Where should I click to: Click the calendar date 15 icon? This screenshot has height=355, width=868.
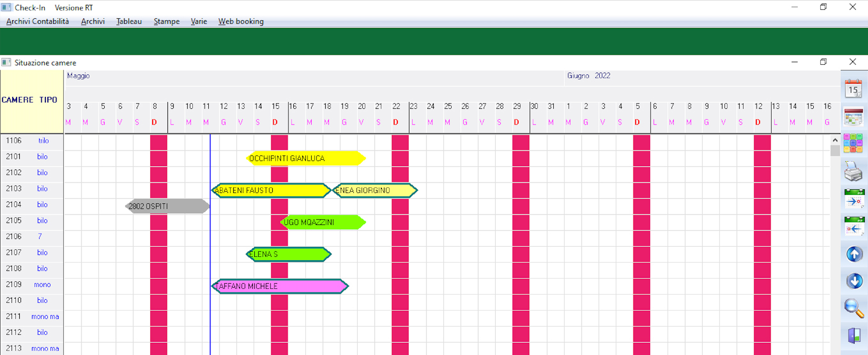pos(853,89)
